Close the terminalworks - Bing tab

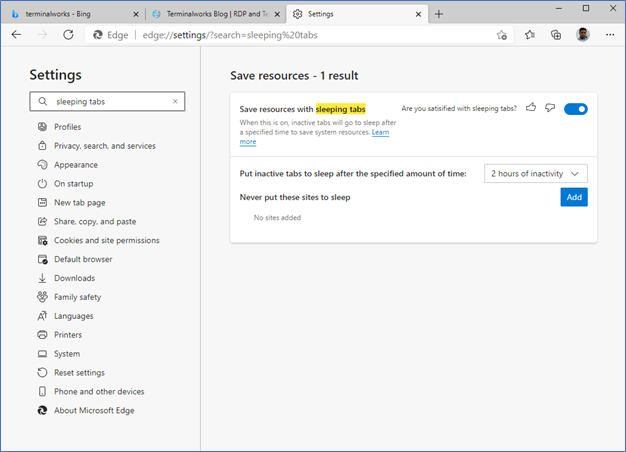pyautogui.click(x=136, y=14)
